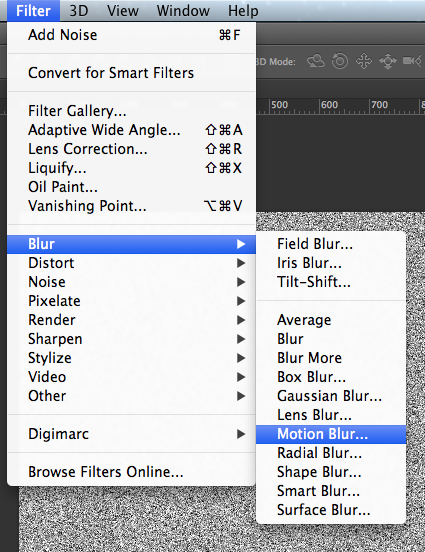425x552 pixels.
Task: Expand the Video submenu
Action: tap(131, 377)
